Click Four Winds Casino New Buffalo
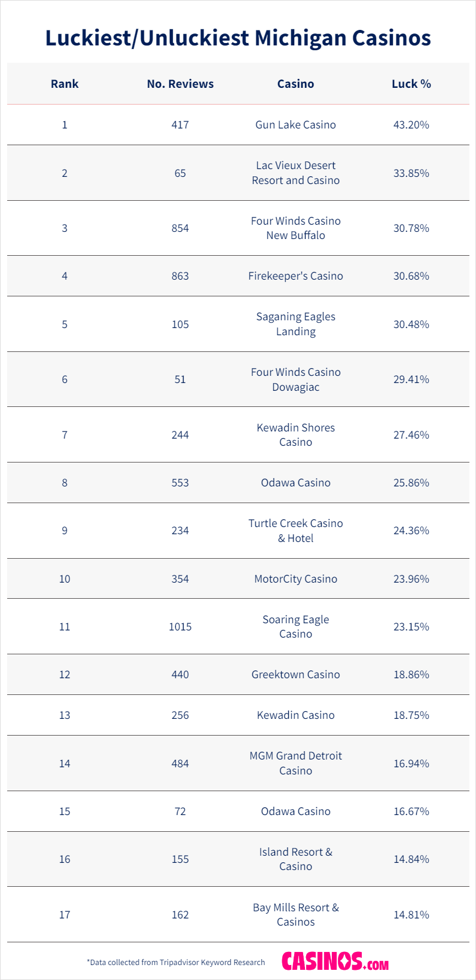The height and width of the screenshot is (980, 476). [295, 228]
